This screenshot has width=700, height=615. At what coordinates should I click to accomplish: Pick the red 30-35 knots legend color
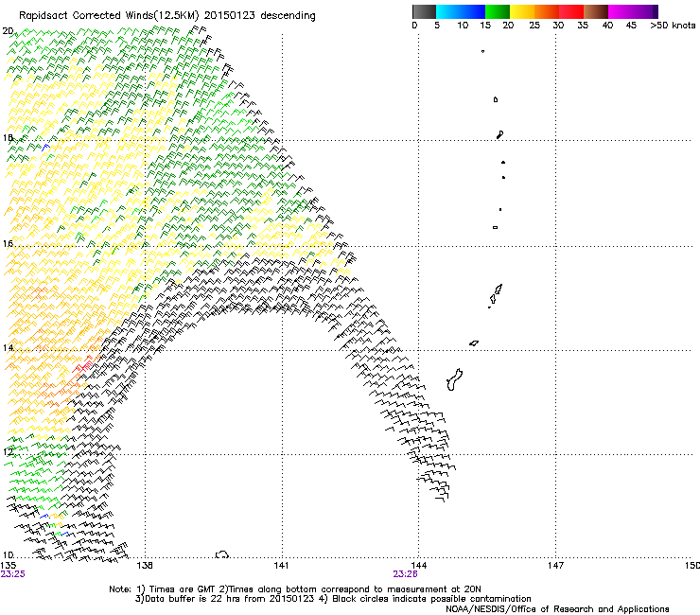tap(571, 11)
